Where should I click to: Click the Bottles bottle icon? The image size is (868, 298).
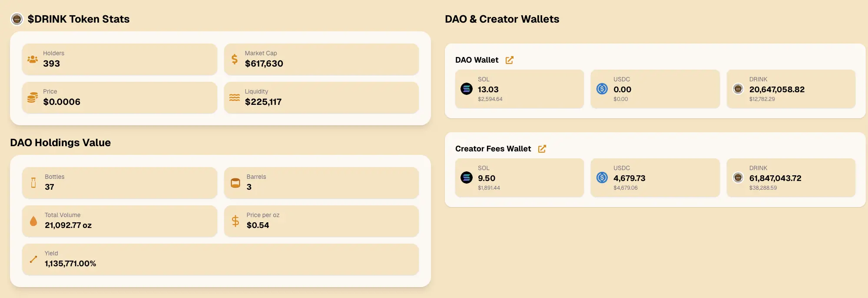pos(33,183)
